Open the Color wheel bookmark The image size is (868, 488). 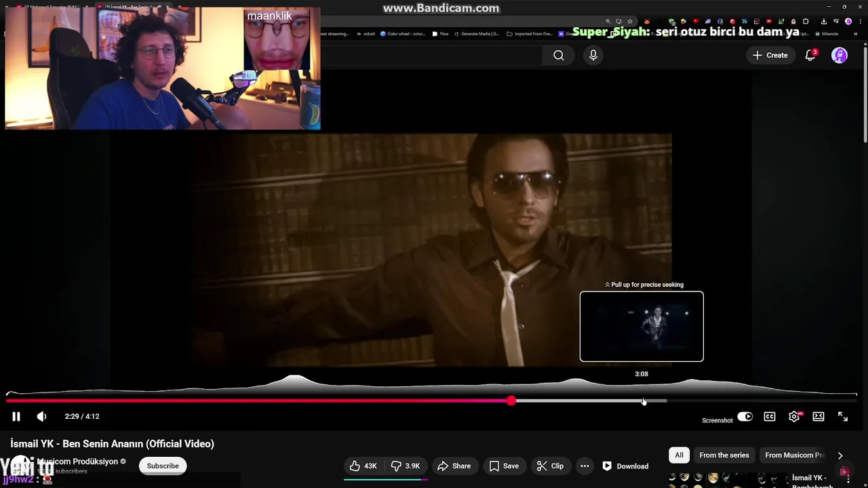(403, 33)
